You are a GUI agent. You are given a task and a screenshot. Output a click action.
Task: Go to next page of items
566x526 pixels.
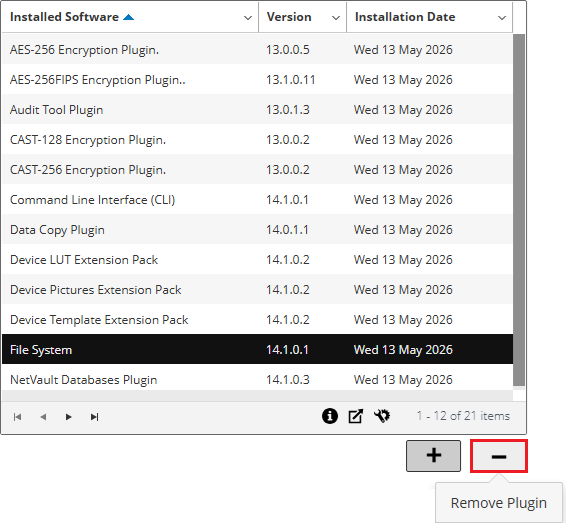point(69,417)
